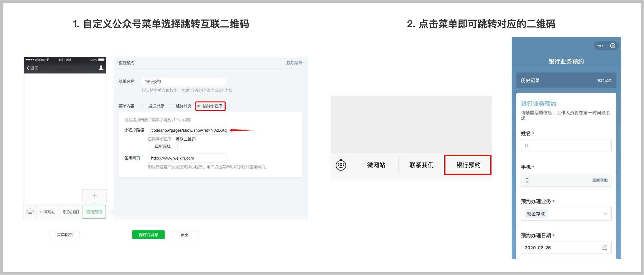Click the 重新选择 button
Viewport: 644px width, 275px height.
(163, 146)
